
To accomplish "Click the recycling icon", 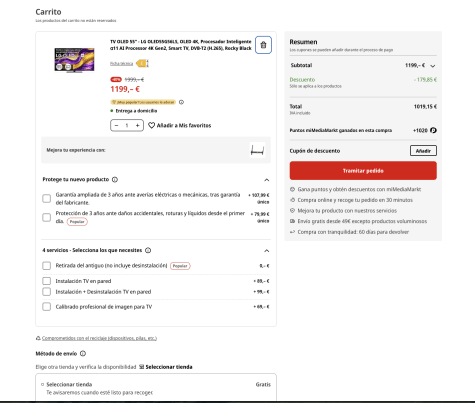I will 38,338.
